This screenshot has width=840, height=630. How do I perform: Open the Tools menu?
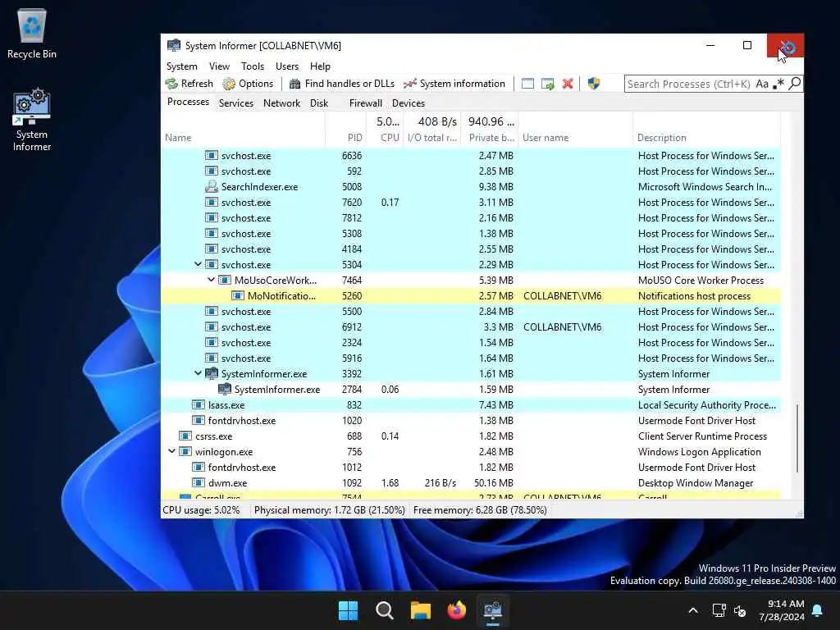[x=253, y=66]
